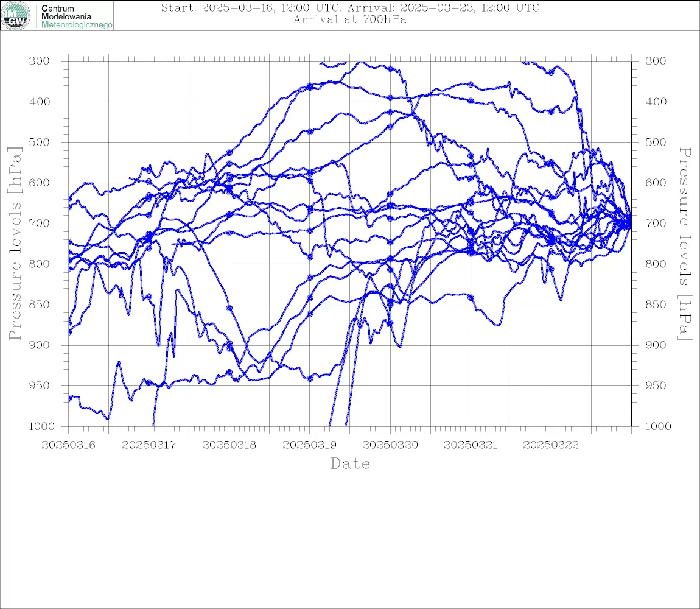The image size is (700, 609).
Task: Click the right axis 850 label
Action: (x=656, y=304)
